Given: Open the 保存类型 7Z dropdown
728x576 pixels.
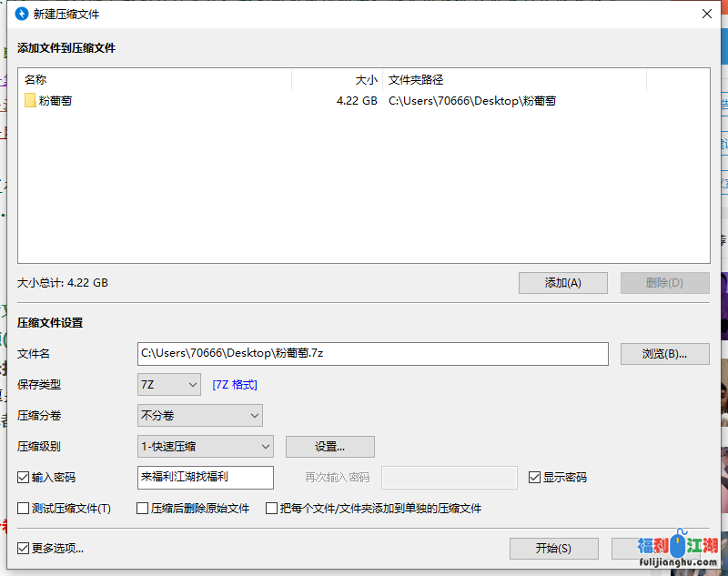Looking at the screenshot, I should tap(168, 385).
